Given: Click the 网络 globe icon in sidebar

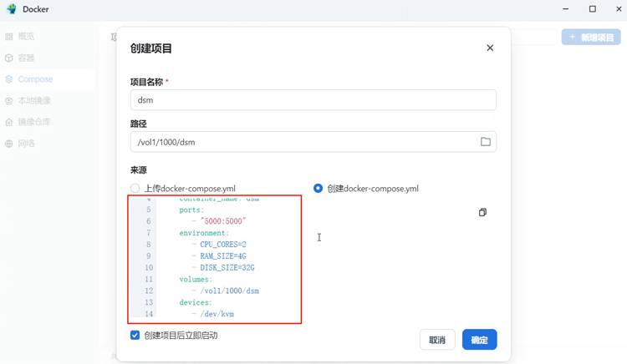Looking at the screenshot, I should [x=9, y=144].
